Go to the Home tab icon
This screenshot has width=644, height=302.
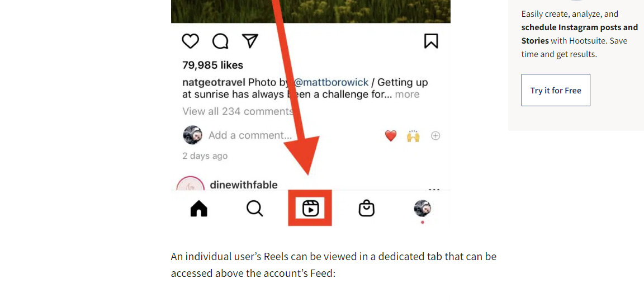199,209
